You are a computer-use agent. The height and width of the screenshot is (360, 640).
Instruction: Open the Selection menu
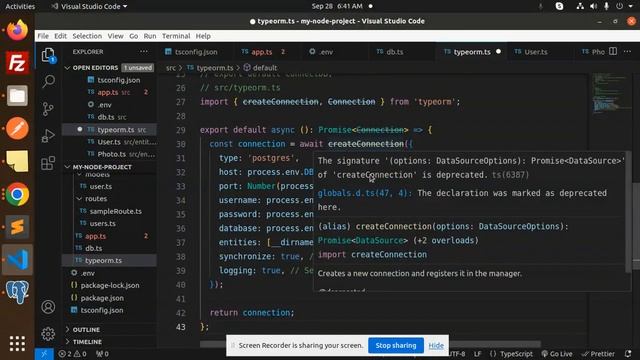(87, 36)
